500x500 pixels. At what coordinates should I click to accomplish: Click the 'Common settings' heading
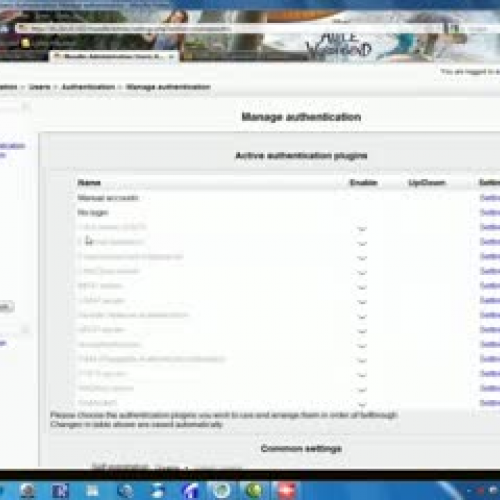click(301, 449)
